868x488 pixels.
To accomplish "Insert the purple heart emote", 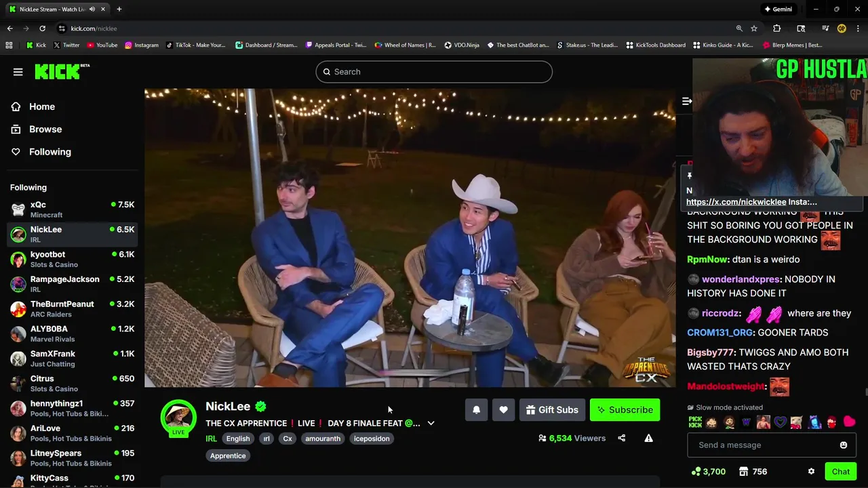I will (x=781, y=422).
